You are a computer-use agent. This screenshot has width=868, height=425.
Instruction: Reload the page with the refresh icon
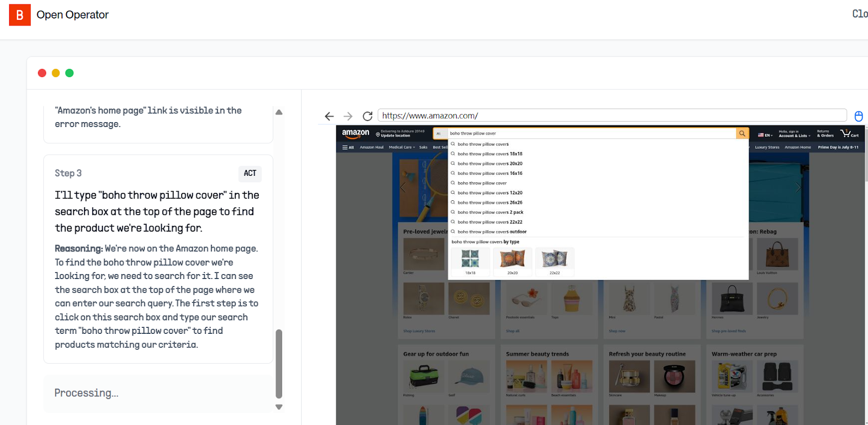(x=367, y=116)
